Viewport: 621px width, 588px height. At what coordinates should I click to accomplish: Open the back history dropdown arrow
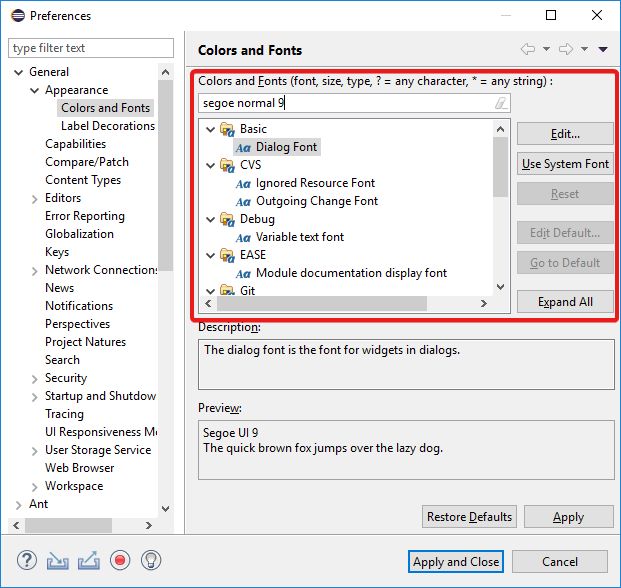pos(546,49)
